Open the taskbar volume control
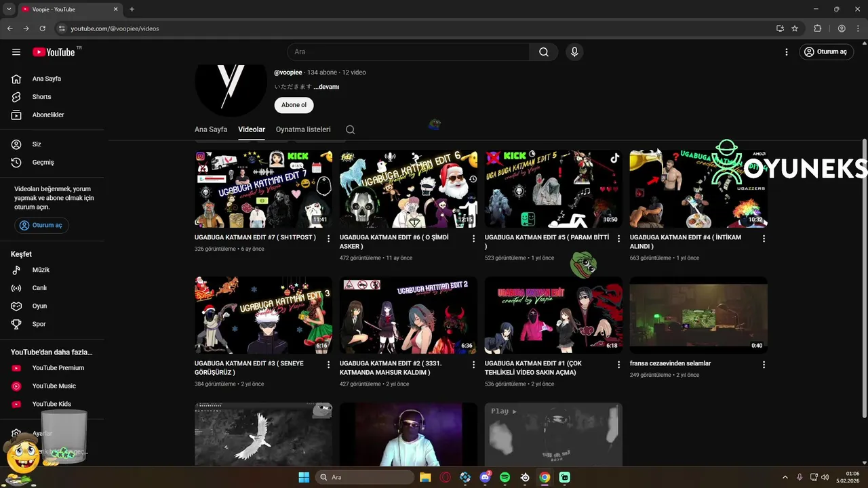The image size is (868, 488). tap(825, 477)
